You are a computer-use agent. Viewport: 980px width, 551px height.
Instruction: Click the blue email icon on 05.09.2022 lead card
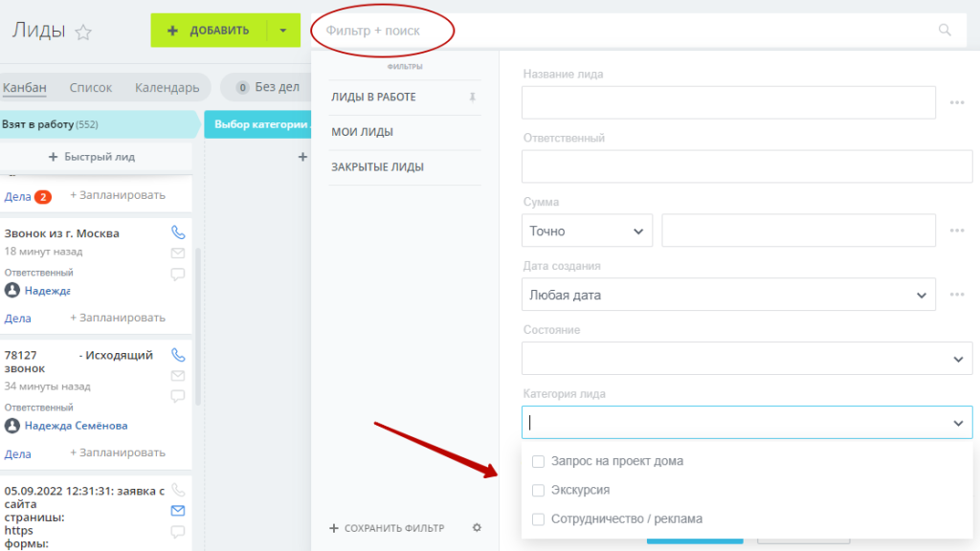click(x=177, y=510)
